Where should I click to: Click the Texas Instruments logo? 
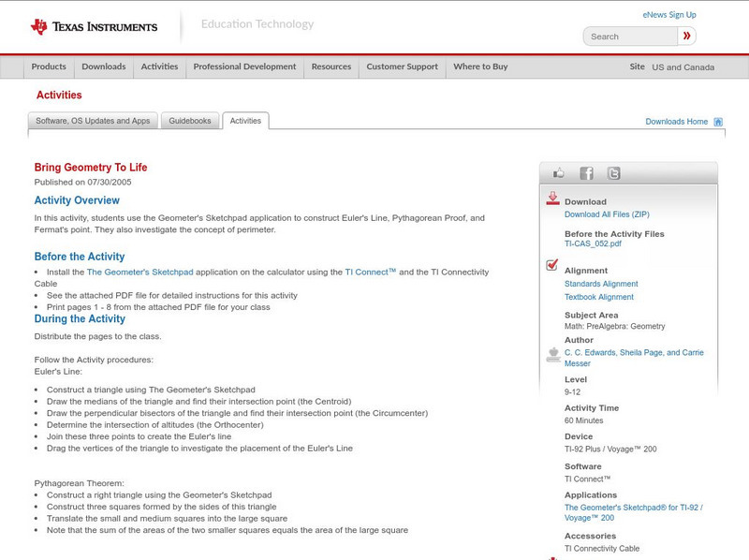tap(94, 27)
